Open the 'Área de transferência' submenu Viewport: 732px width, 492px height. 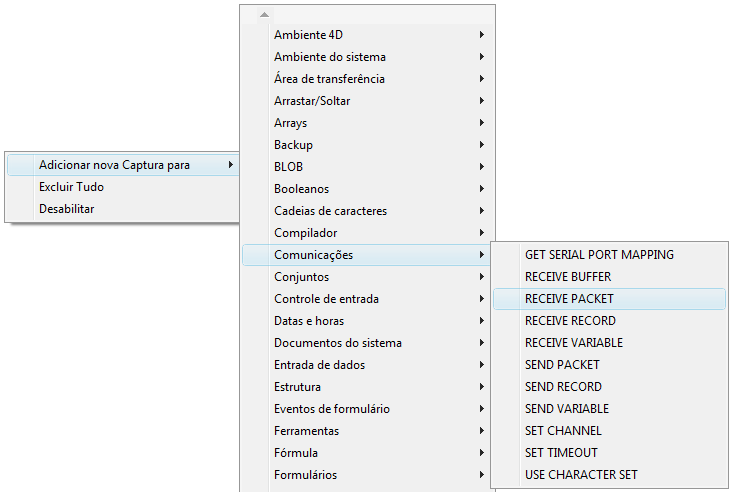coord(329,79)
